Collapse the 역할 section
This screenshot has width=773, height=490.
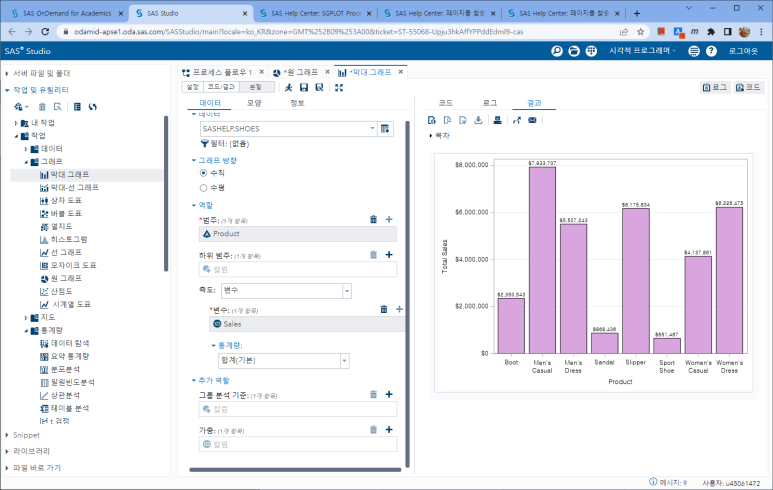tap(194, 205)
